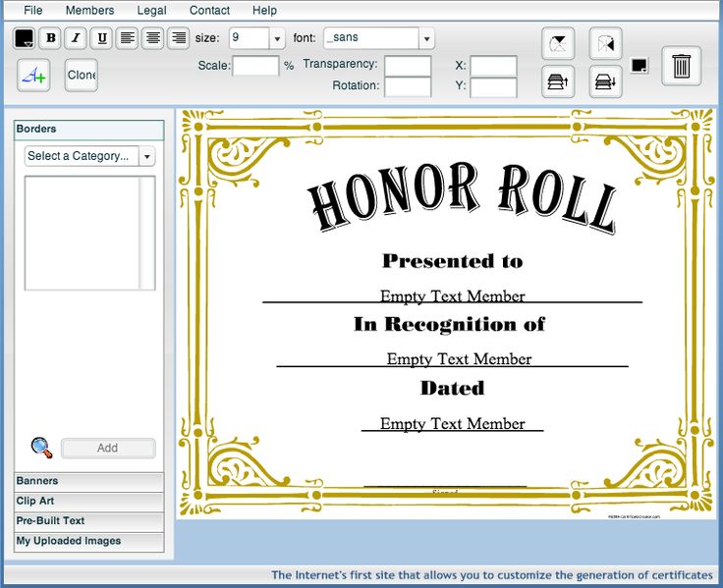Align text to the right
723x588 pixels.
(179, 38)
